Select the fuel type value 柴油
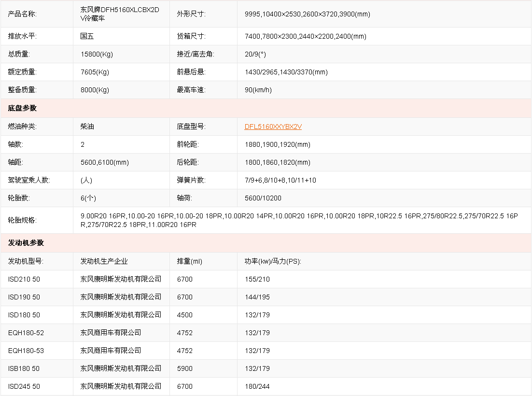The width and height of the screenshot is (532, 396). coord(87,127)
